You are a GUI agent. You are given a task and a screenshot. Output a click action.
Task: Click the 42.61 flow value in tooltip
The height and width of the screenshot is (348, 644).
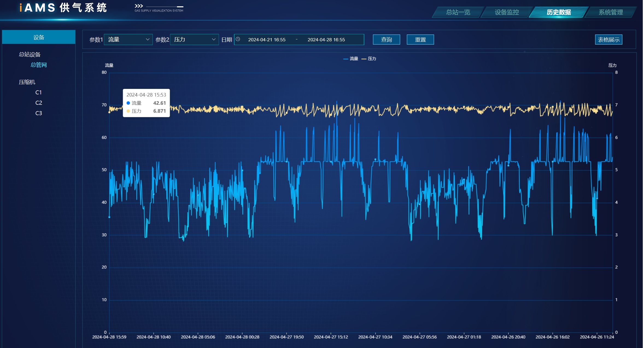pos(159,103)
